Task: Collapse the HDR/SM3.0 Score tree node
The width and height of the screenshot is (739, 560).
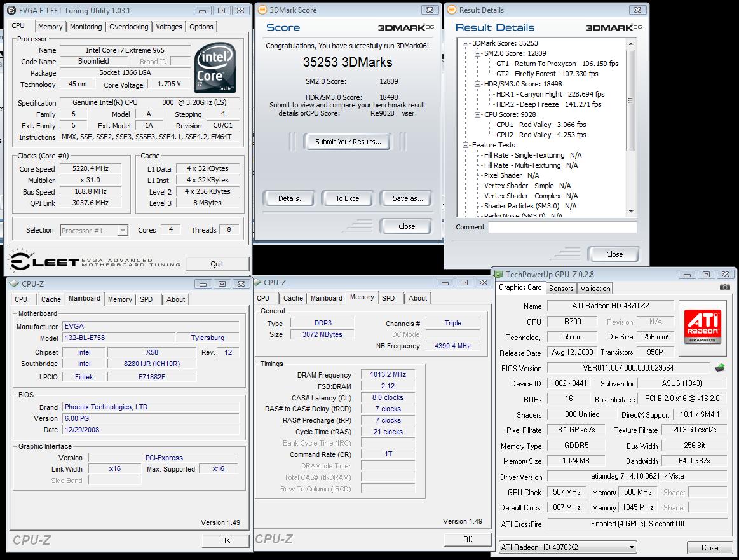Action: tap(477, 84)
